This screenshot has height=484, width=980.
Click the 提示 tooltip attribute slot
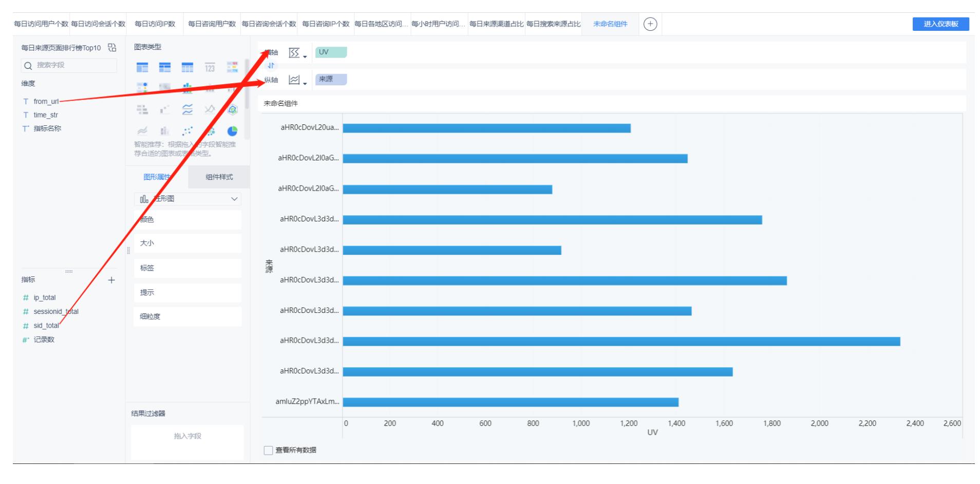pos(187,292)
